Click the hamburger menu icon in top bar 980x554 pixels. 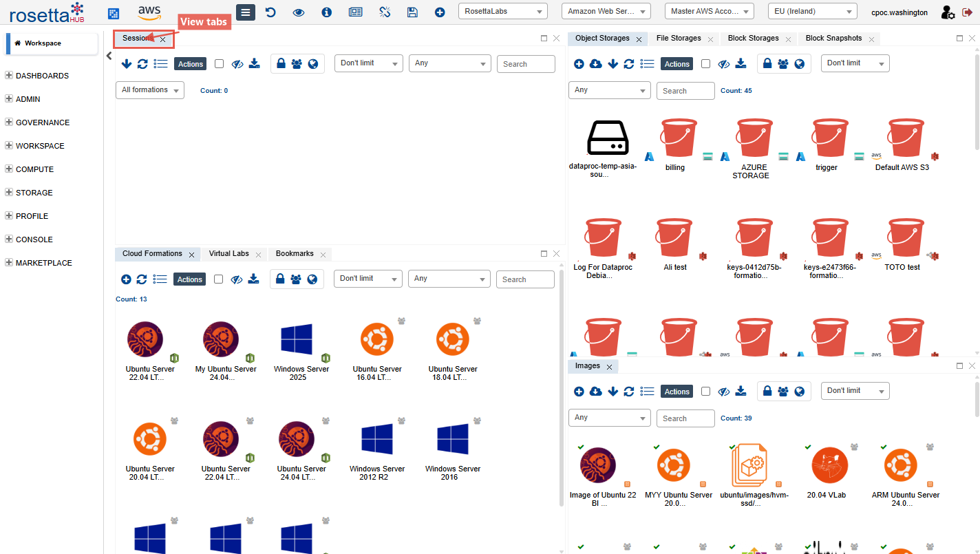click(x=246, y=12)
